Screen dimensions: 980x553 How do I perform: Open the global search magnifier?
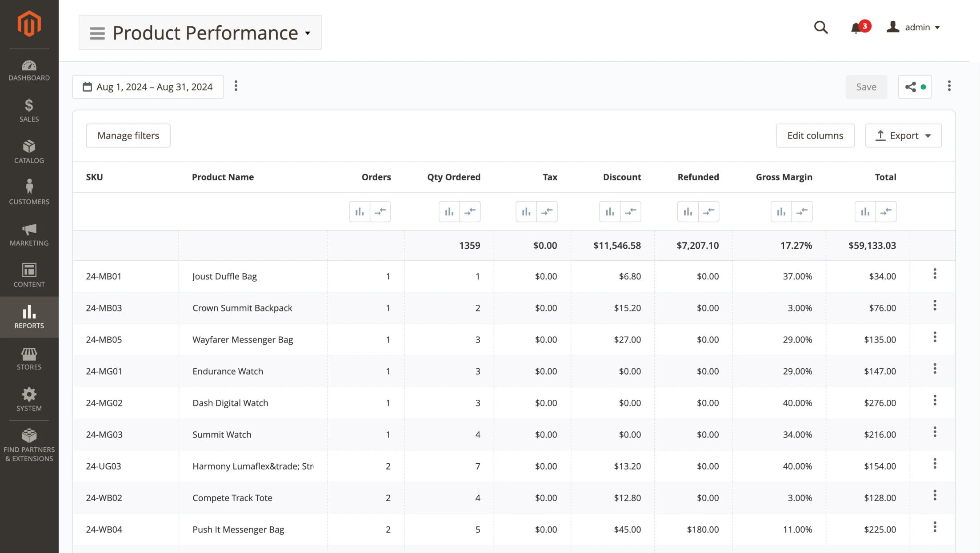tap(820, 27)
